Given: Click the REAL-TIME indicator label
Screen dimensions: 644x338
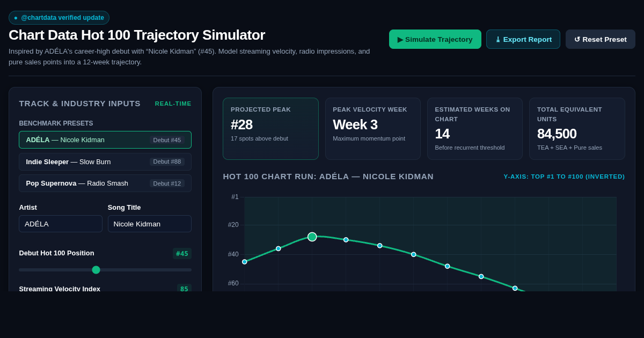Looking at the screenshot, I should (173, 104).
